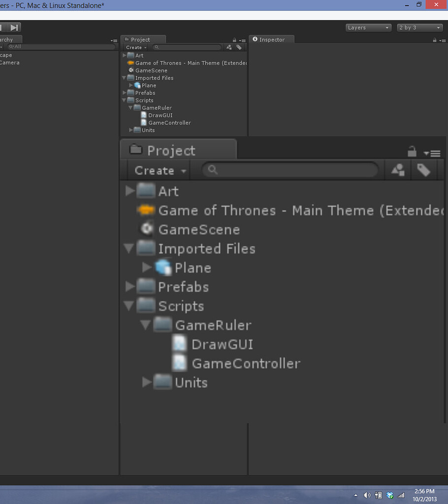Open Dropbox from the system tray icon
Viewport: 448px width, 504px height.
390,495
